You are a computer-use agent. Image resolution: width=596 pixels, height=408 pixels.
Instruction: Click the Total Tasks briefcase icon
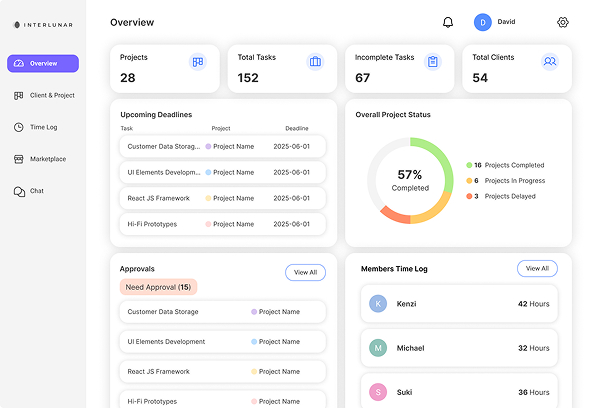click(315, 62)
